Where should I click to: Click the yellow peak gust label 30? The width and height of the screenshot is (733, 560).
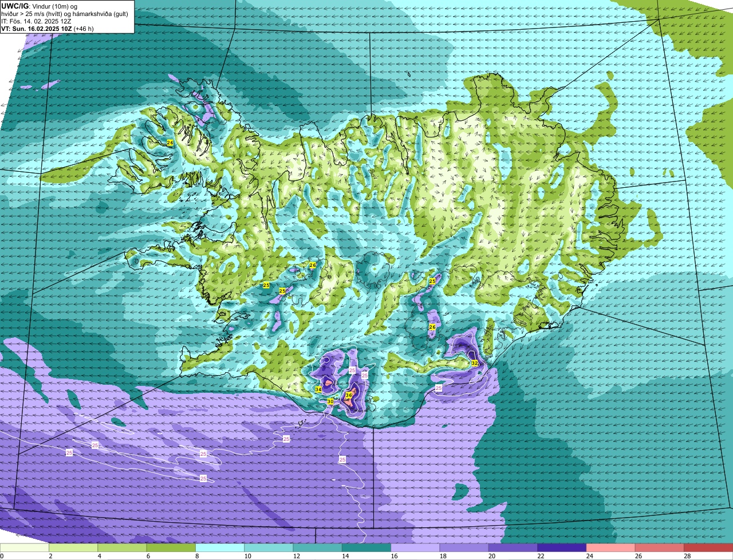pos(330,402)
